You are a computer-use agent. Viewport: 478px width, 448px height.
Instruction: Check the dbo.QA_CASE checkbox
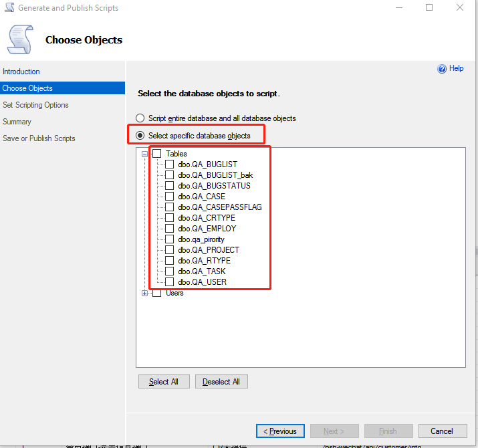170,196
